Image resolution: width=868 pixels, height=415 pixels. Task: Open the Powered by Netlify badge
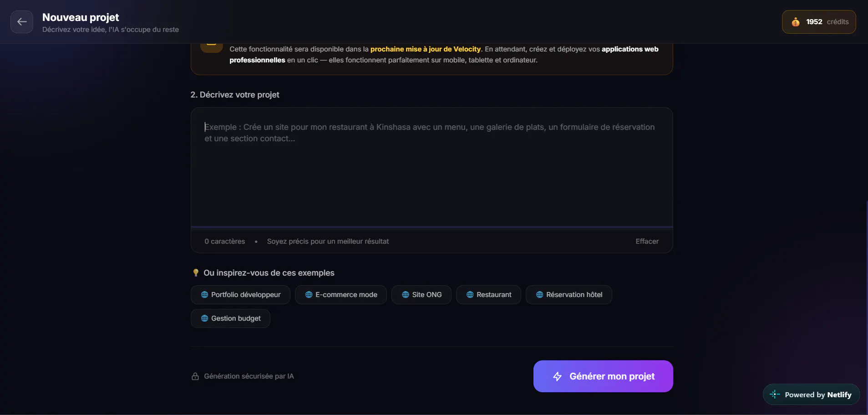[x=811, y=395]
